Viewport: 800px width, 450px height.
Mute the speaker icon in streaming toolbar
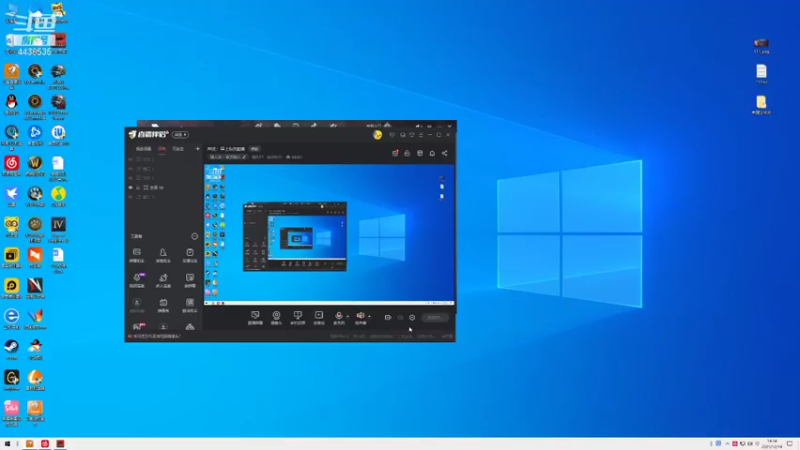coord(360,317)
